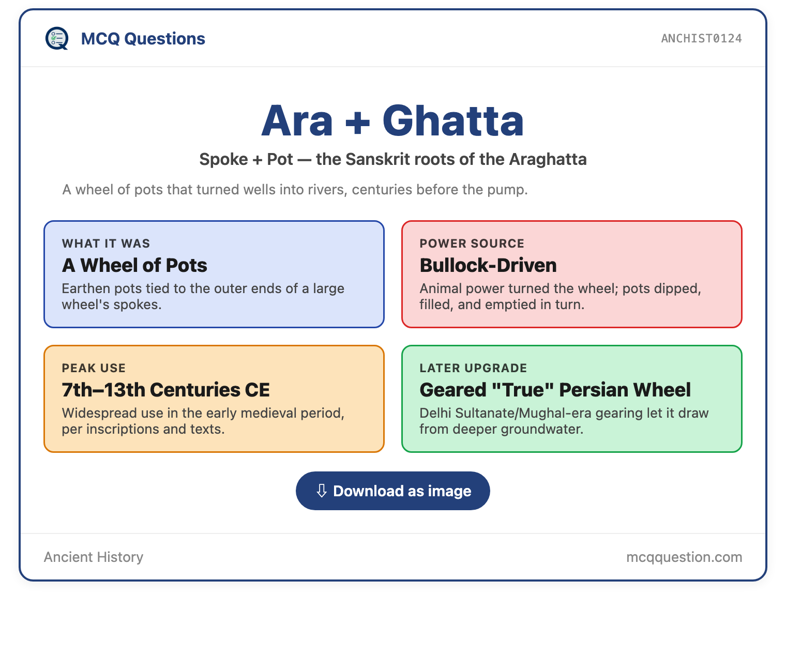Open the MCQ Questions header title
Screen dimensions: 786x672
pyautogui.click(x=143, y=39)
